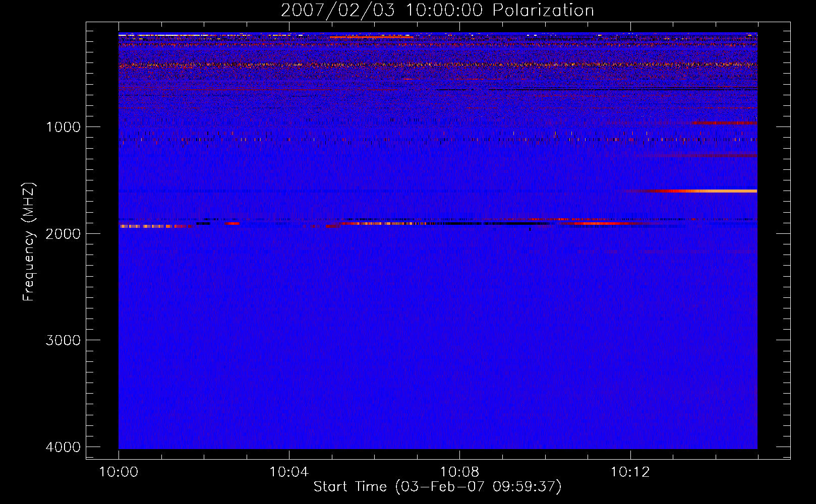Click the 10:04 time tick label
Image resolution: width=816 pixels, height=504 pixels.
tap(289, 472)
